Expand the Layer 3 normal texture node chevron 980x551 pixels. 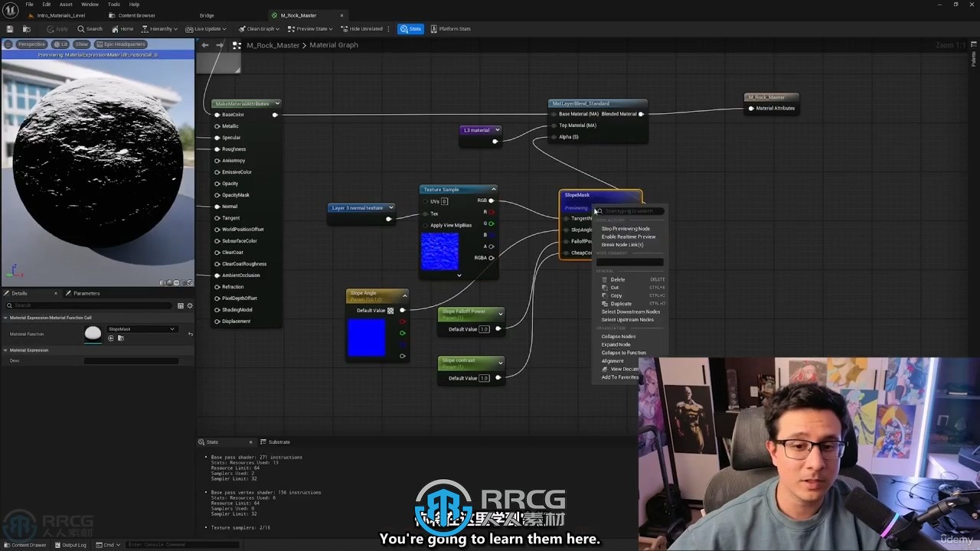click(x=390, y=207)
